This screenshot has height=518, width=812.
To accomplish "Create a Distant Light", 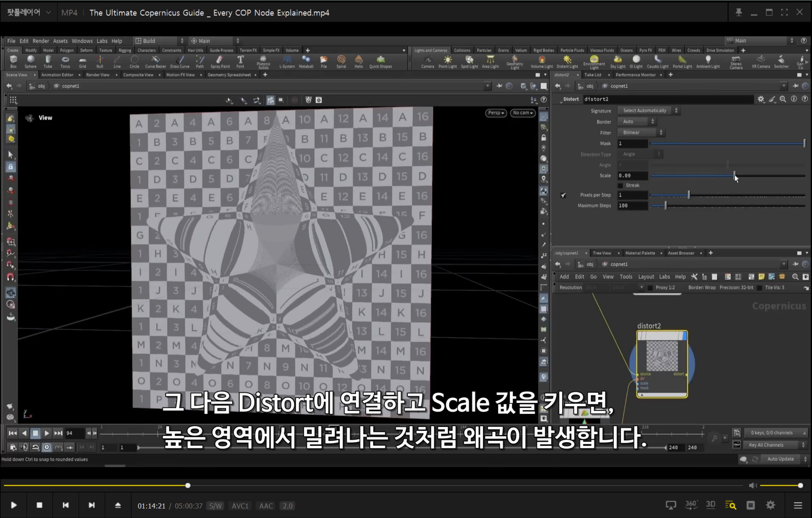I will tap(567, 62).
